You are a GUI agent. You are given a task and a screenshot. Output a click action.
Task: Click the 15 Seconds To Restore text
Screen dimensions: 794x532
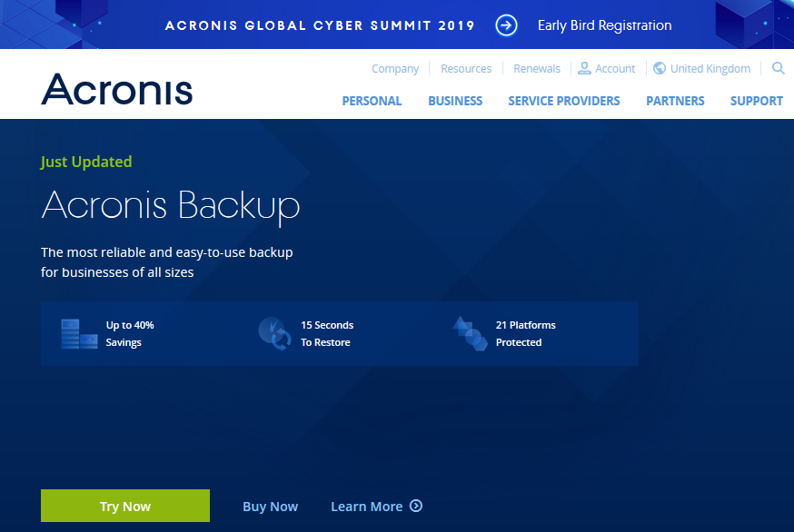pos(327,333)
